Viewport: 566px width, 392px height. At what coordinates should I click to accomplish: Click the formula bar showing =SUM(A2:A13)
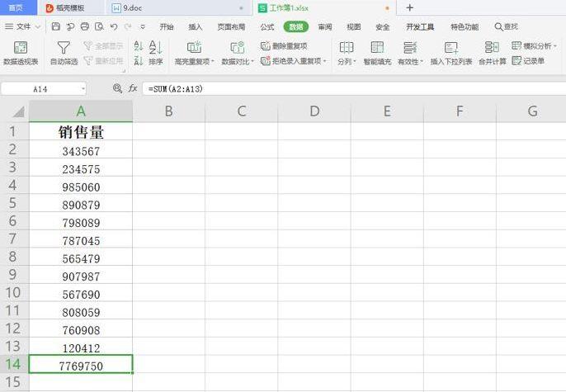354,88
